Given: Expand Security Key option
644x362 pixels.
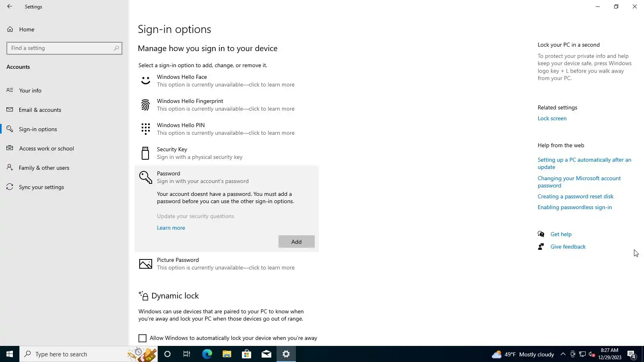Looking at the screenshot, I should (x=227, y=153).
